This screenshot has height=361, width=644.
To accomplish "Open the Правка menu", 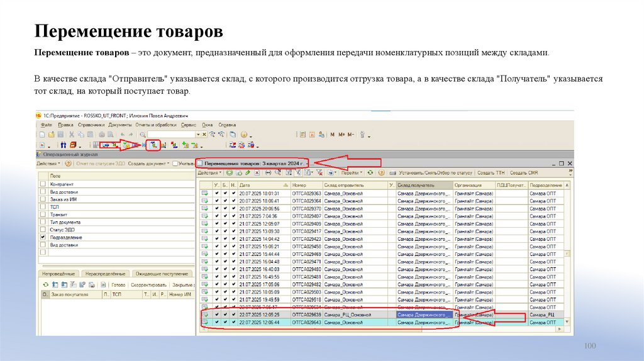I will pos(65,125).
